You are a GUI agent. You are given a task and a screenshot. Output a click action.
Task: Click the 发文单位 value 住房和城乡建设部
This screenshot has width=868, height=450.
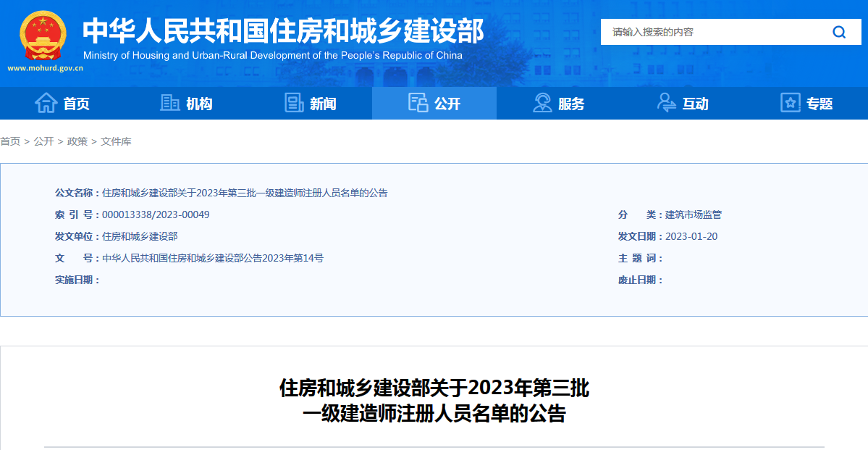tap(140, 237)
